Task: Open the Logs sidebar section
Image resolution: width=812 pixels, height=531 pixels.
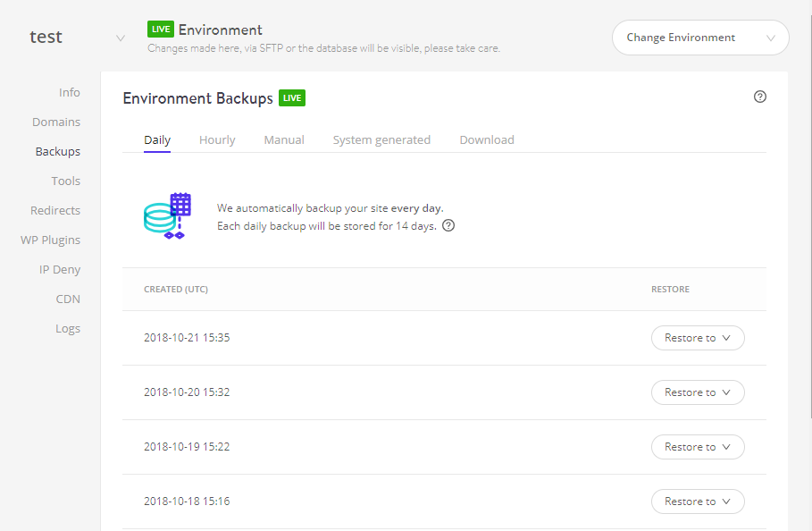Action: [68, 328]
